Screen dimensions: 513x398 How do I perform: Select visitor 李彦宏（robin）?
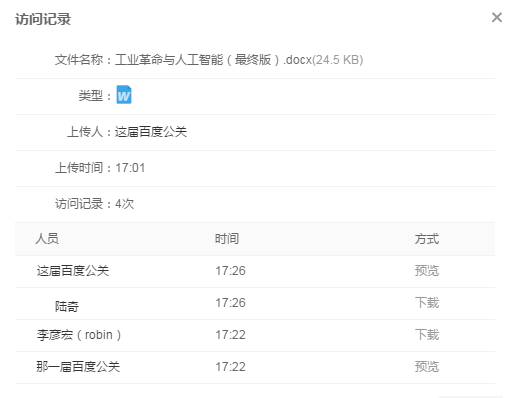79,335
